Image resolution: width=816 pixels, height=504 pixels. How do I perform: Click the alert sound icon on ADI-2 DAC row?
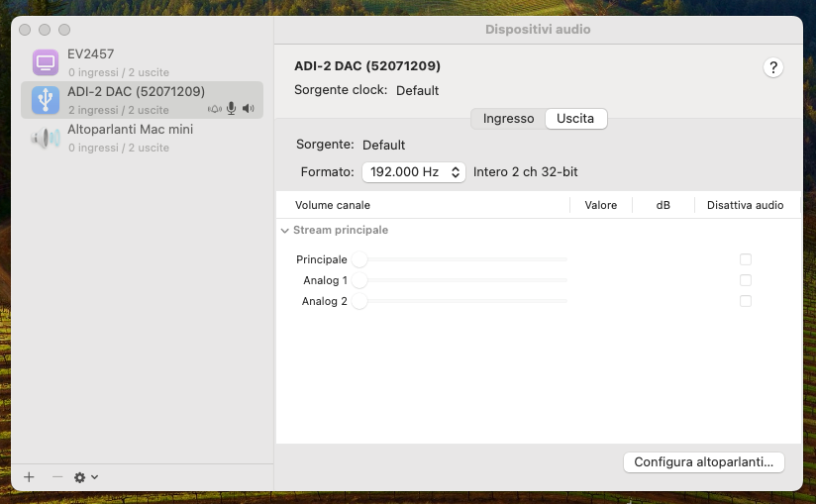point(215,109)
